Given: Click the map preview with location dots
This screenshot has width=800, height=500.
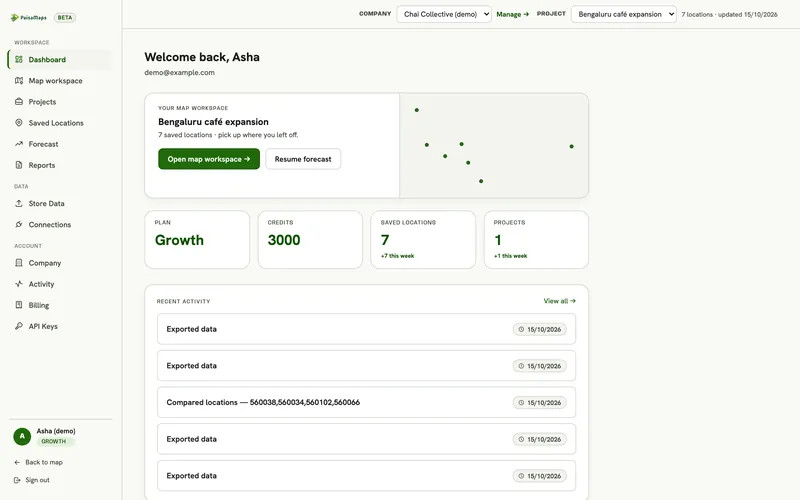Looking at the screenshot, I should (x=494, y=145).
